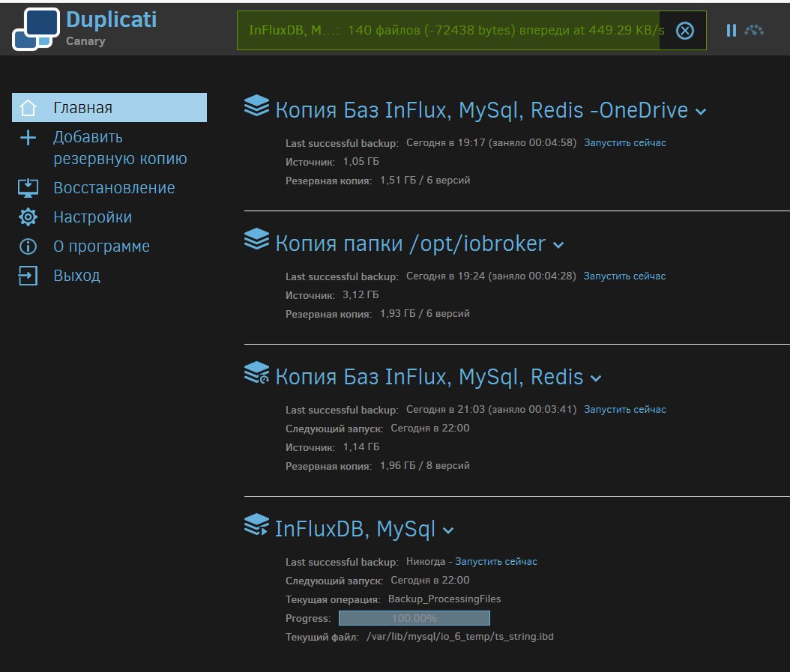Screen dimensions: 790x672
Task: Click the Duplicati logo icon
Action: [x=35, y=28]
